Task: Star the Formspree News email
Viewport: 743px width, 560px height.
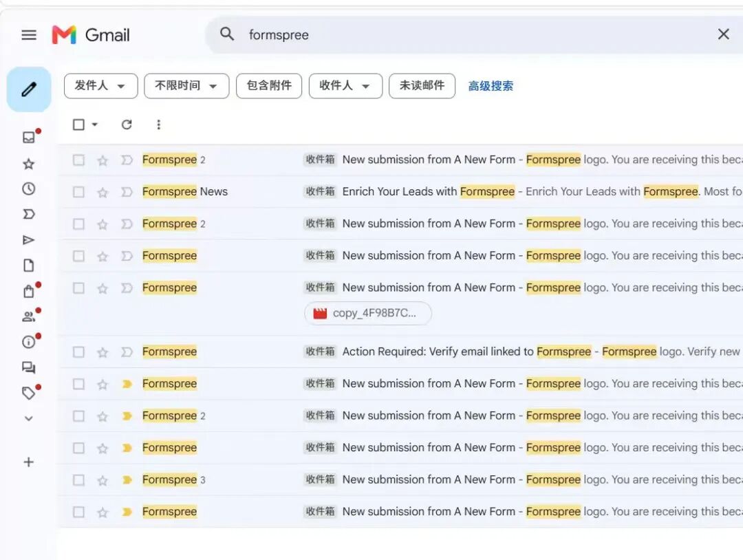Action: pos(103,192)
